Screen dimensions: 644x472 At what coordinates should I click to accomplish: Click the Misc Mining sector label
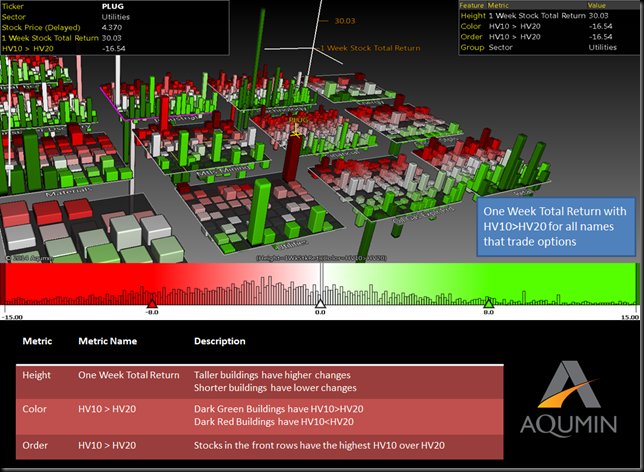click(x=223, y=171)
